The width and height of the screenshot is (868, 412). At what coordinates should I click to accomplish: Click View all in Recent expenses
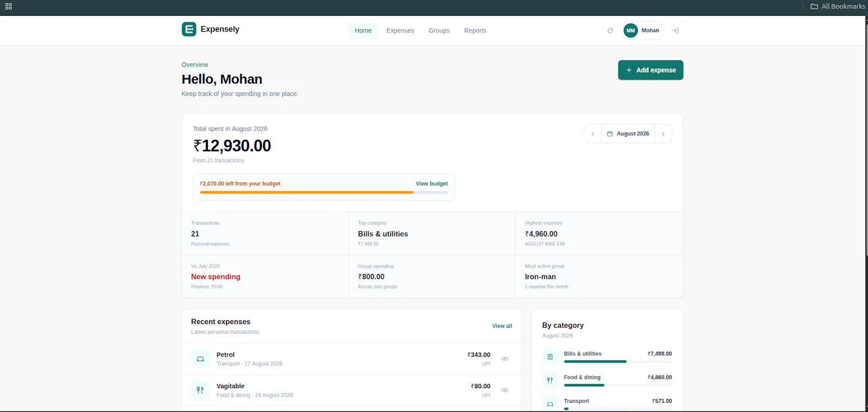[x=502, y=326]
